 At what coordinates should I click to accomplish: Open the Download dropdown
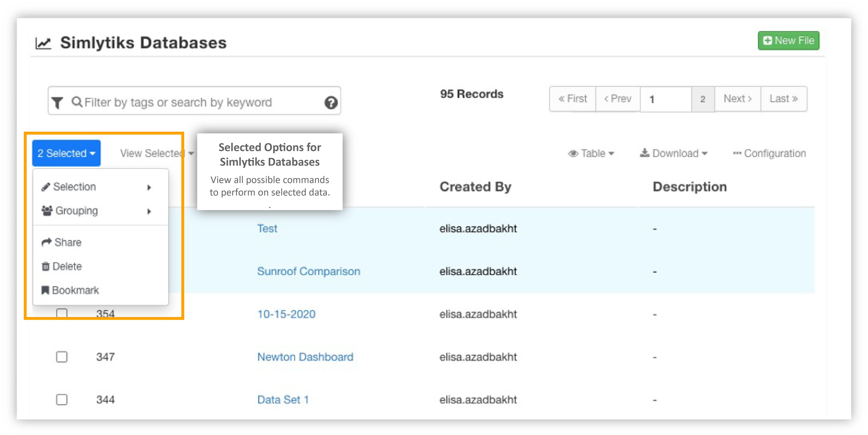click(674, 153)
